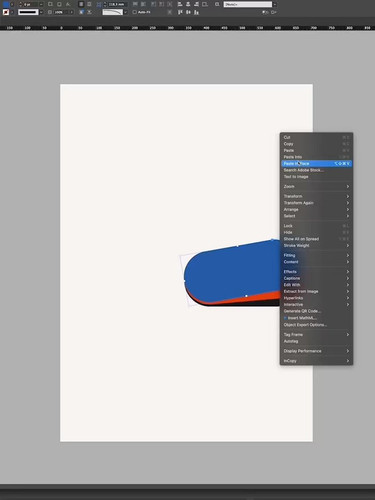Choose Text to Image menu entry
The height and width of the screenshot is (500, 375).
coord(316,177)
